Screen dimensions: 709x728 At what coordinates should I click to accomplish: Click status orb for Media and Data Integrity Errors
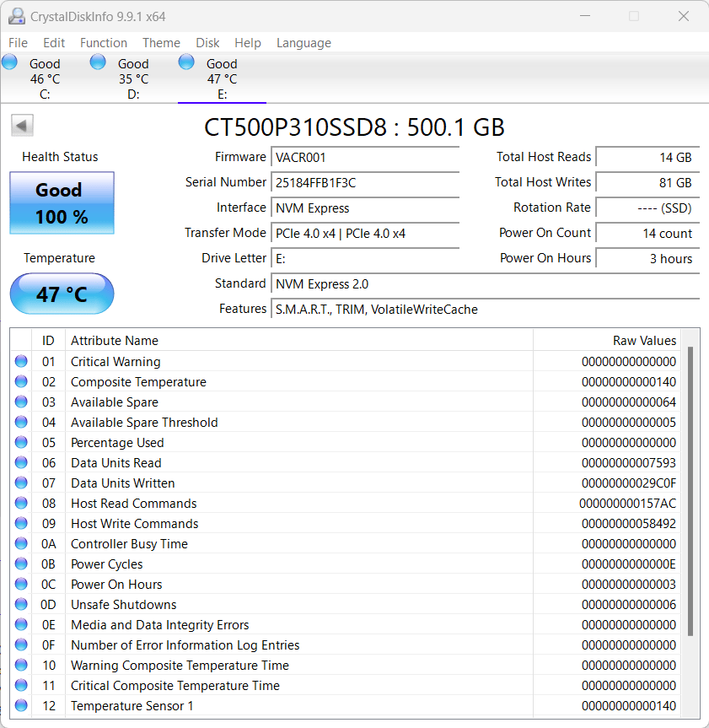click(x=21, y=624)
